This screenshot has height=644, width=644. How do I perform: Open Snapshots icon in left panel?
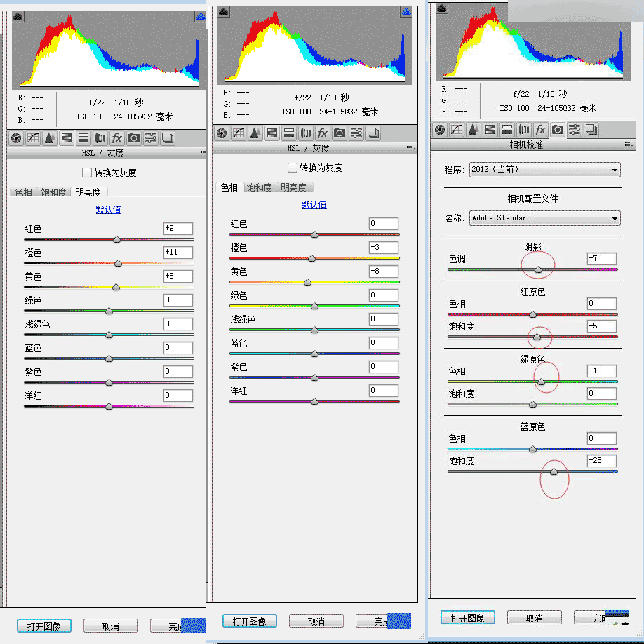[168, 138]
